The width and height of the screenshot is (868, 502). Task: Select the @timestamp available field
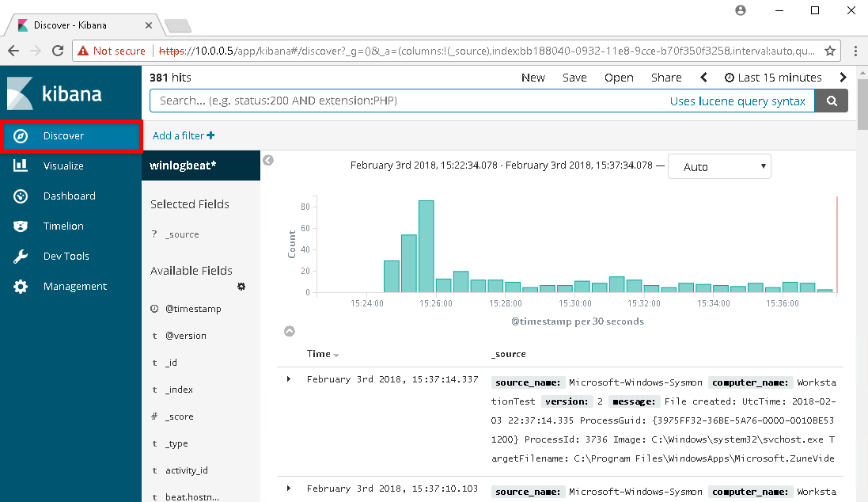(193, 309)
